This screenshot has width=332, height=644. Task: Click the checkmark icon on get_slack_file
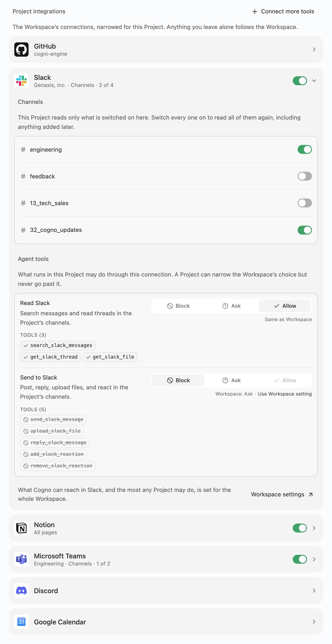(x=88, y=357)
